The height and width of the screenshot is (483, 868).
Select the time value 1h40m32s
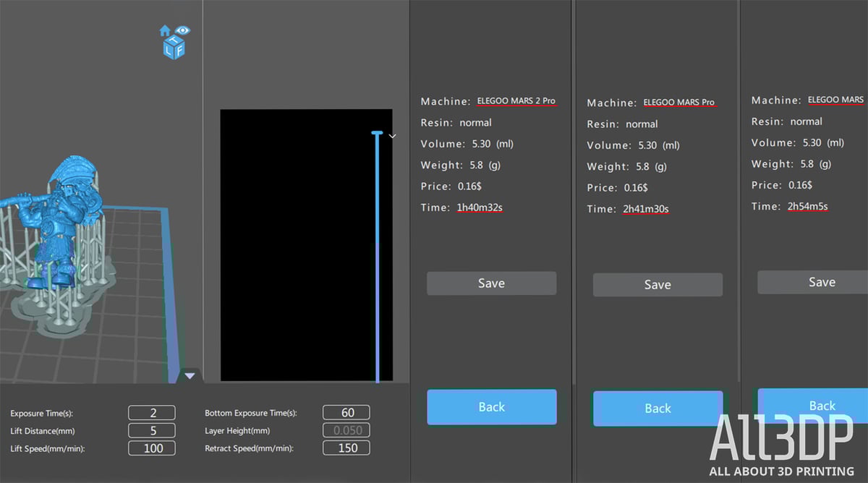479,208
